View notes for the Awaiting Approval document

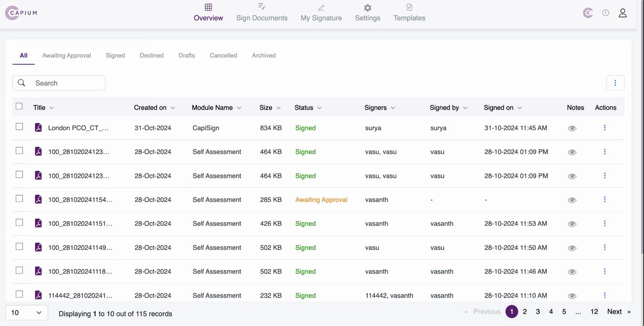click(572, 200)
